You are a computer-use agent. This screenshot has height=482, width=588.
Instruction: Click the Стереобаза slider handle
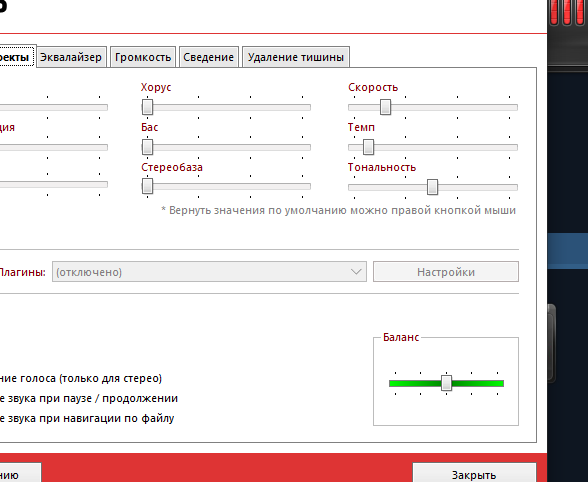(147, 186)
